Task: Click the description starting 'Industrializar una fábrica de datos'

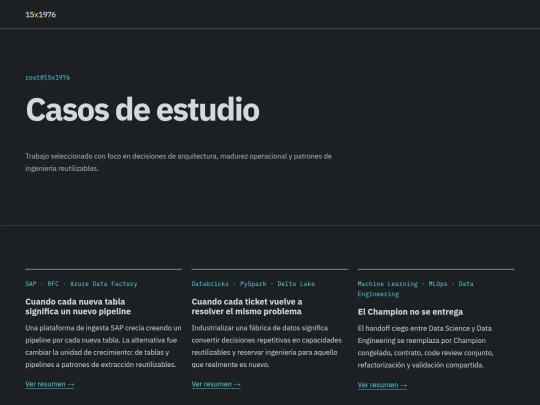Action: click(x=267, y=346)
